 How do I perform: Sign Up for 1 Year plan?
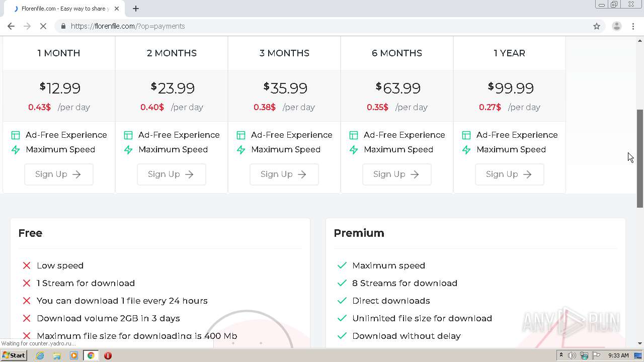[510, 174]
